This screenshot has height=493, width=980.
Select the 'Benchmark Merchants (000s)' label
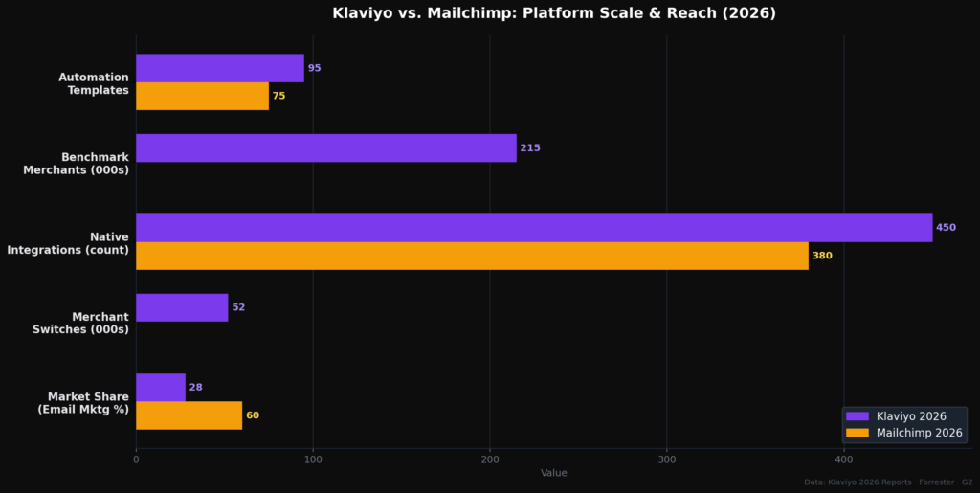pyautogui.click(x=77, y=164)
